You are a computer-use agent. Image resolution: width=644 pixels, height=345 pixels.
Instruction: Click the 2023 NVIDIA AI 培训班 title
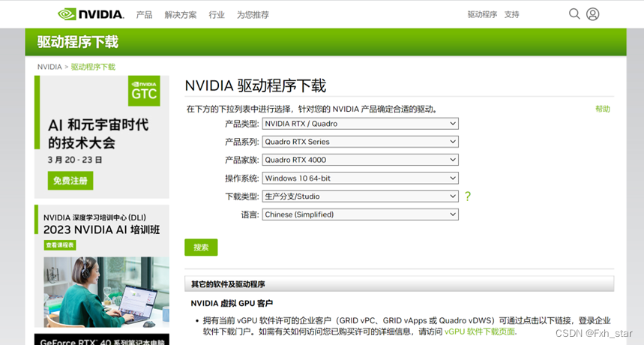click(101, 229)
